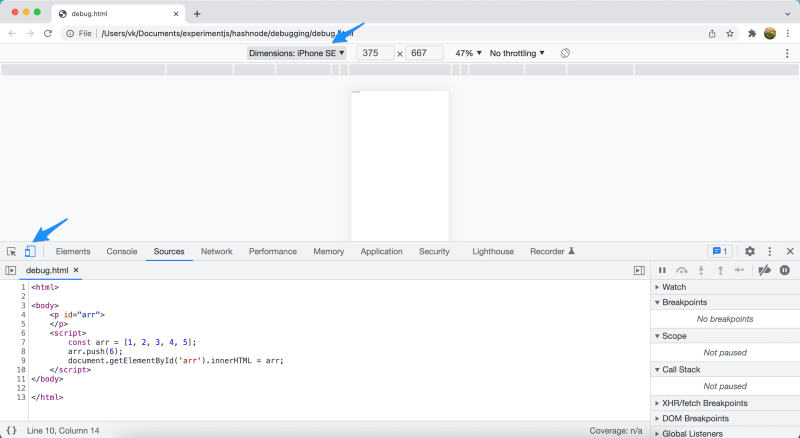Collapse the Call Stack section
Viewport: 800px width, 438px height.
725,370
